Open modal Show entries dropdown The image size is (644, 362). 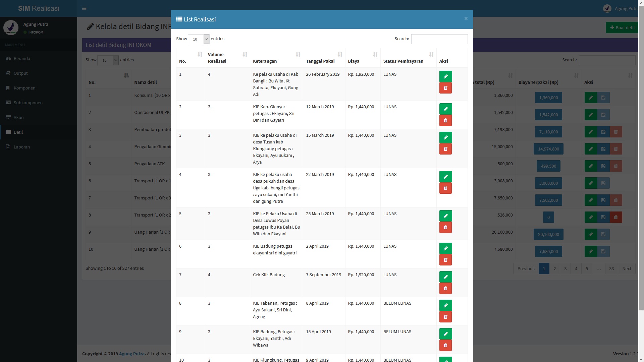(199, 39)
